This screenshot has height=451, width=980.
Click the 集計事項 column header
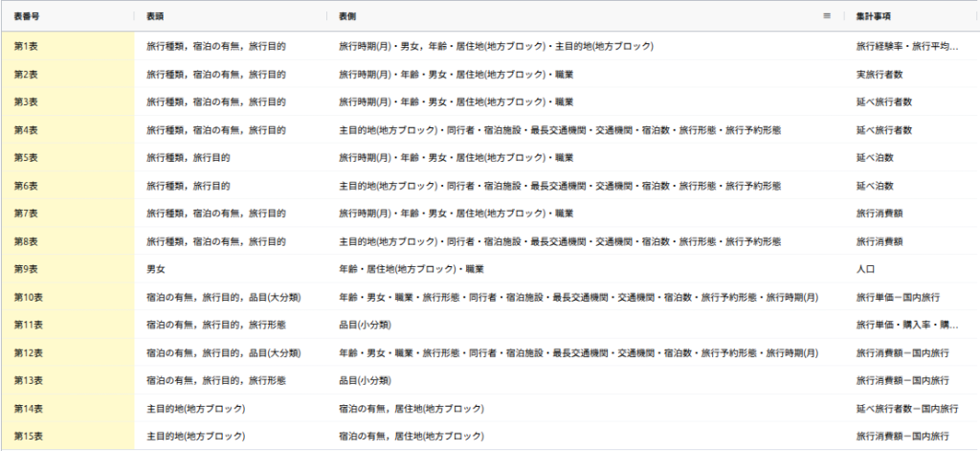[x=875, y=17]
